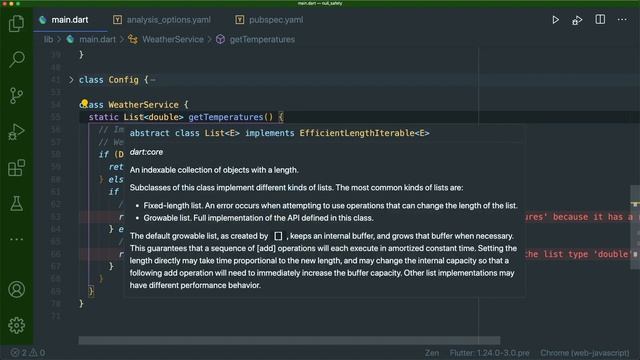Click the horizontal editor scrollbar

[289, 340]
